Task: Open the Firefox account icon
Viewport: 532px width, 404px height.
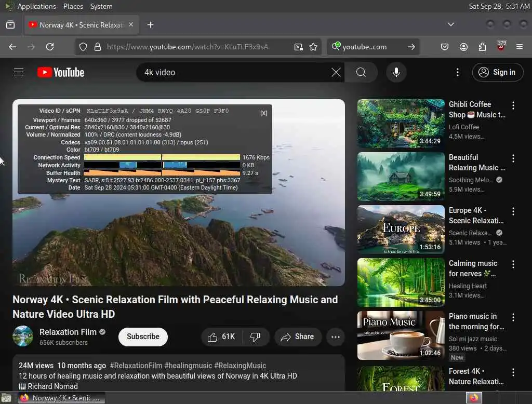Action: point(463,47)
